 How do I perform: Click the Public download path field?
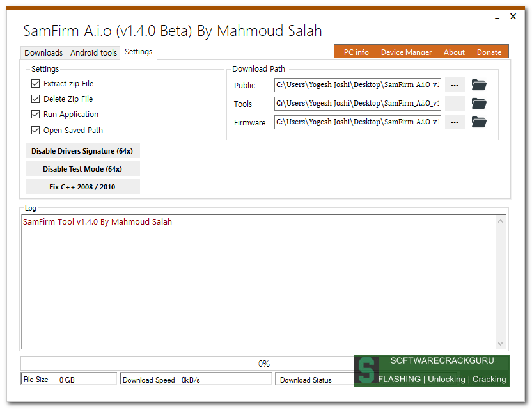click(x=357, y=85)
